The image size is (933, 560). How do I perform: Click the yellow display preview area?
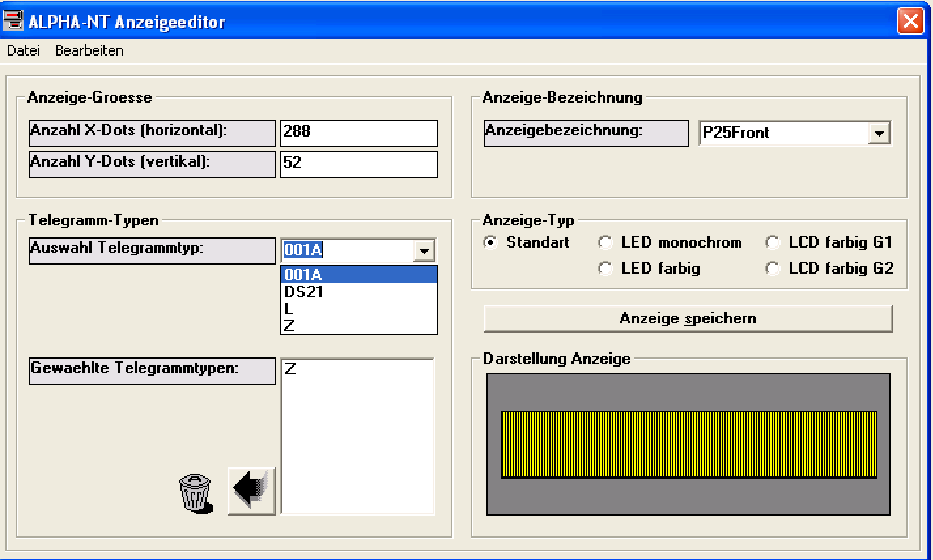[x=688, y=444]
